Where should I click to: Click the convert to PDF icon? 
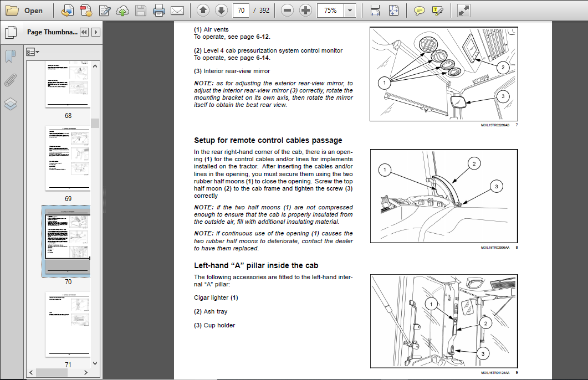[68, 11]
